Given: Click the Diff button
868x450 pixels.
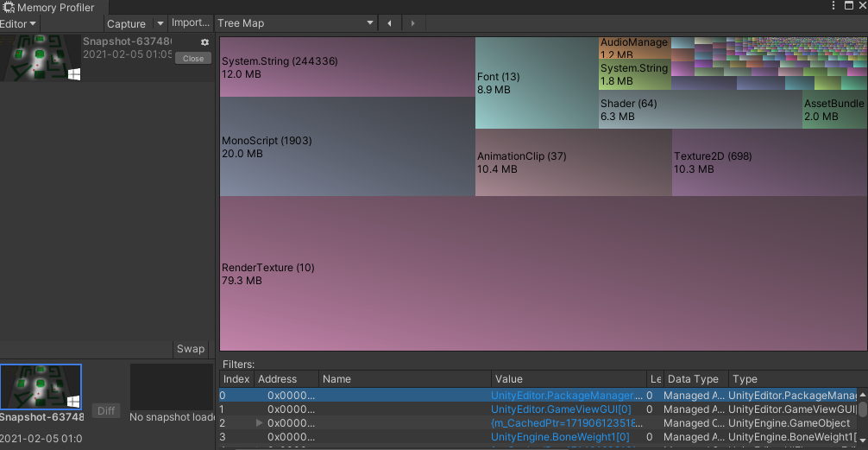Looking at the screenshot, I should click(106, 410).
